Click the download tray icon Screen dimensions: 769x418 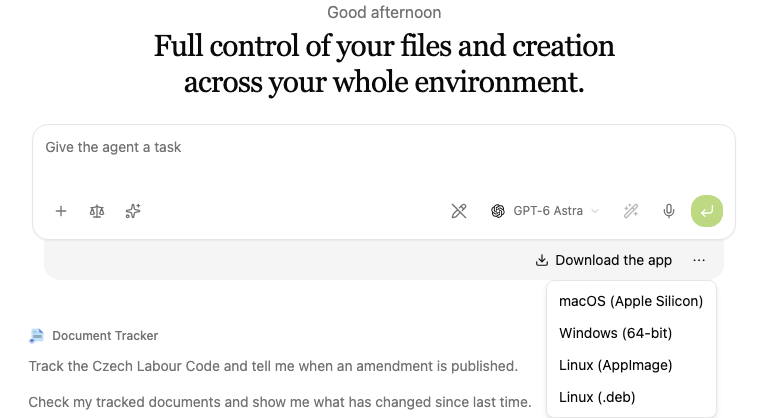(x=541, y=260)
